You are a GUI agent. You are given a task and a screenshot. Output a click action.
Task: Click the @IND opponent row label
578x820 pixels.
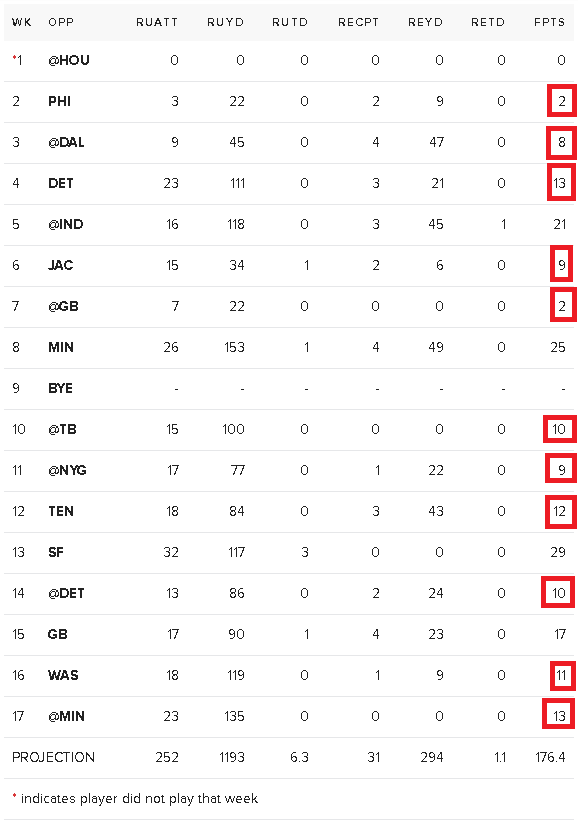coord(65,224)
